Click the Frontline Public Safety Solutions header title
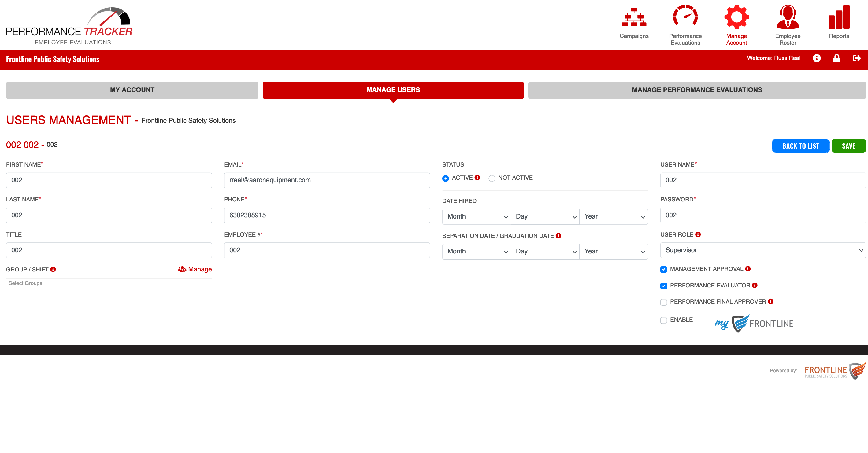 click(x=53, y=59)
